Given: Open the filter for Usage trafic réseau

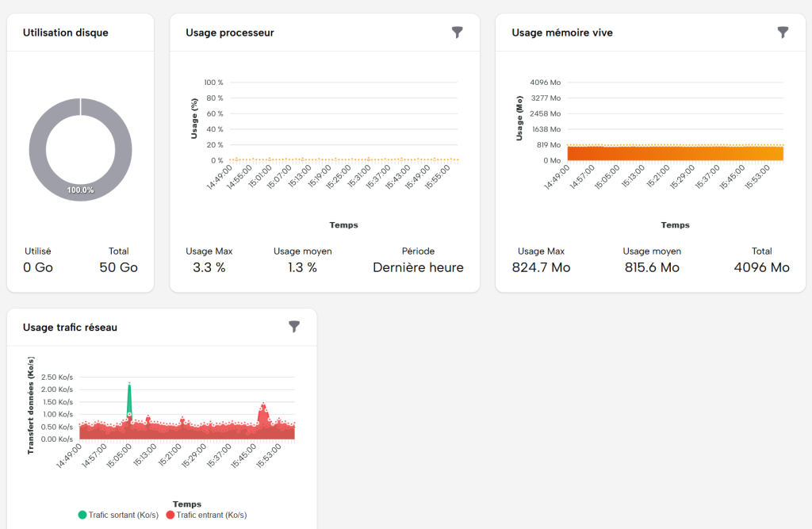Looking at the screenshot, I should point(294,327).
